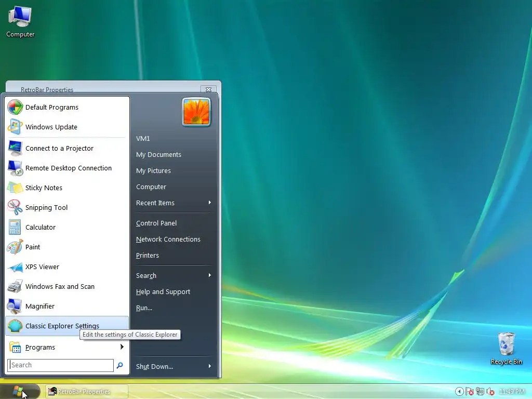Image resolution: width=532 pixels, height=399 pixels.
Task: Focus the Start menu Search box
Action: 60,365
